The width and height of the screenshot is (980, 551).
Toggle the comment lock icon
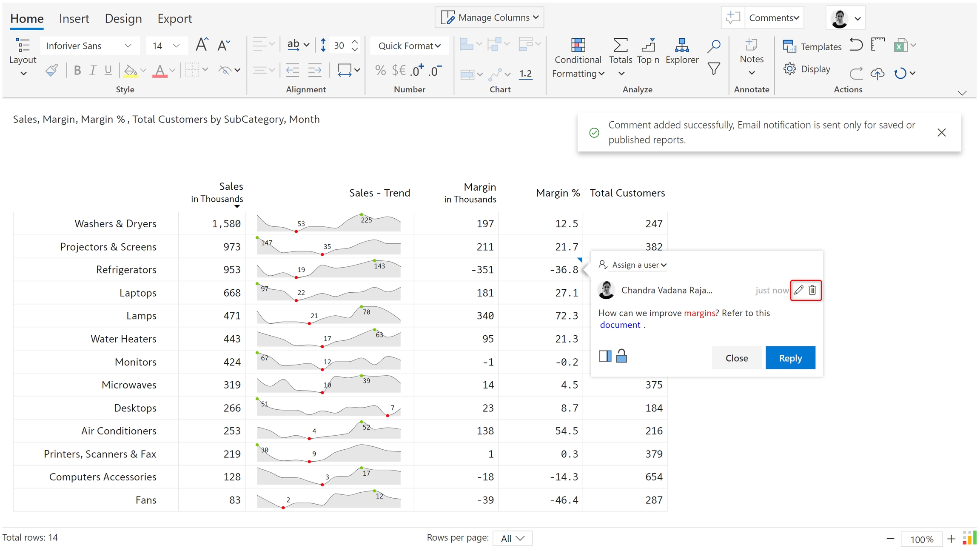621,356
